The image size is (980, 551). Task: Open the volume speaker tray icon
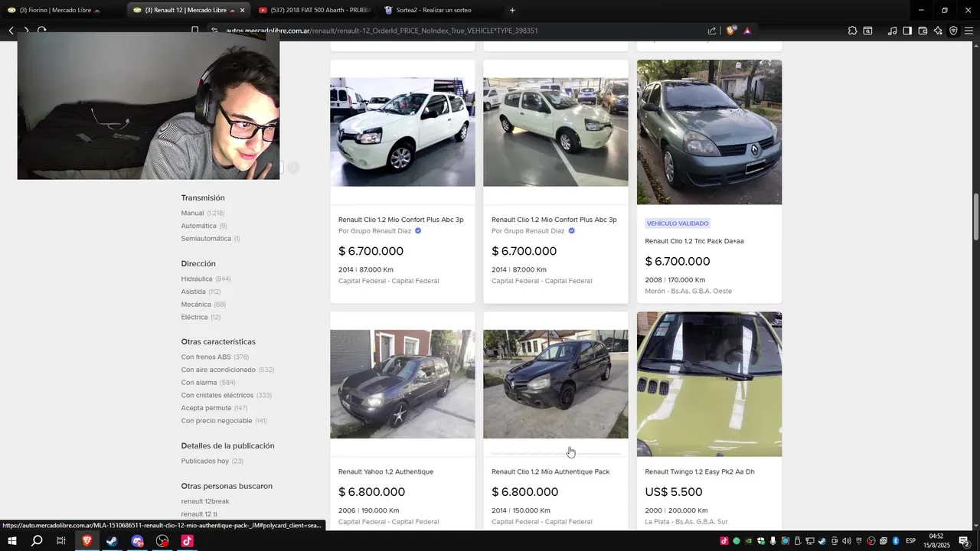[x=846, y=541]
